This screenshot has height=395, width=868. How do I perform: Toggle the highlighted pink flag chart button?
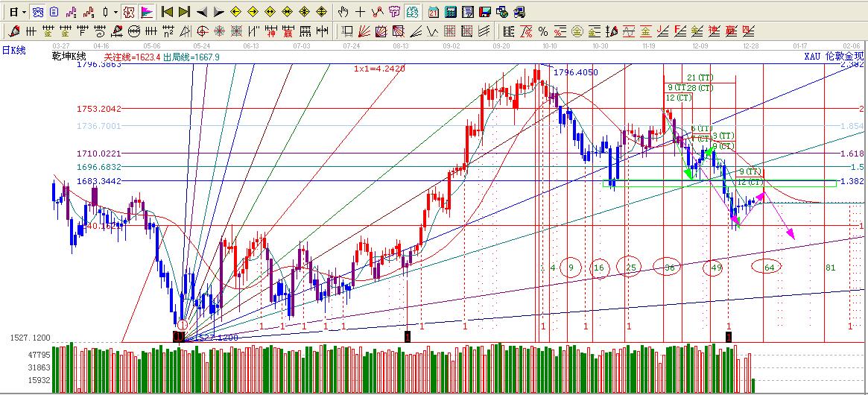pos(146,12)
